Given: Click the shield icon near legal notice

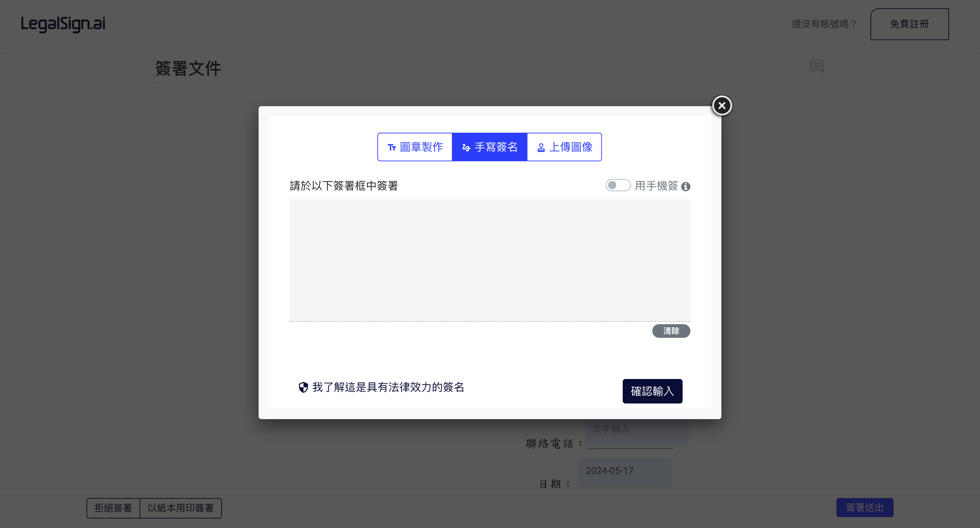Looking at the screenshot, I should point(303,387).
